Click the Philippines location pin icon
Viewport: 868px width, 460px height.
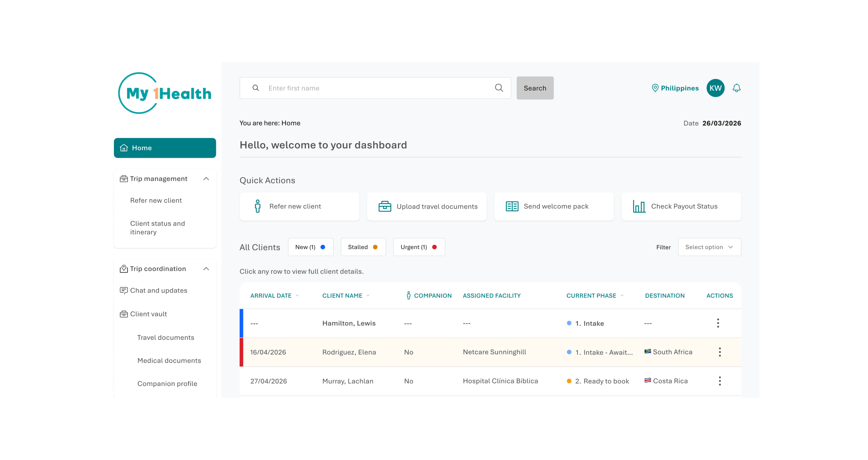click(655, 88)
